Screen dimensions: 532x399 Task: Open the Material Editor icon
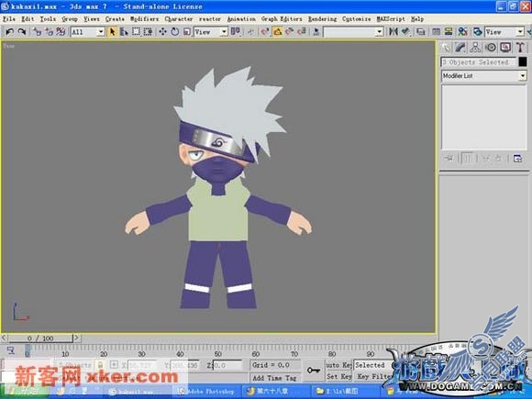tap(463, 32)
